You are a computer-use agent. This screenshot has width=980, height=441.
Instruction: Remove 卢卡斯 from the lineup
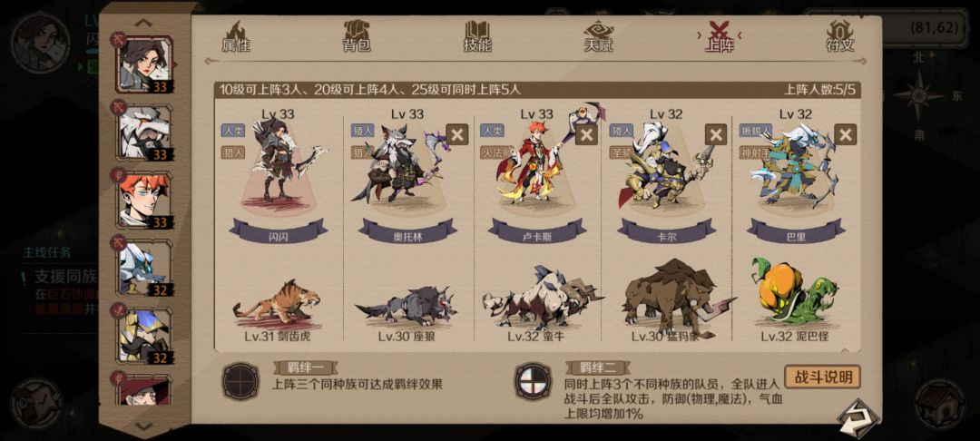pyautogui.click(x=586, y=134)
